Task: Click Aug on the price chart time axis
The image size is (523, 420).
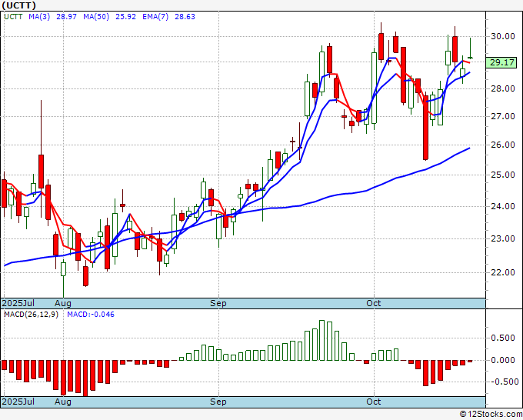Action: point(63,303)
